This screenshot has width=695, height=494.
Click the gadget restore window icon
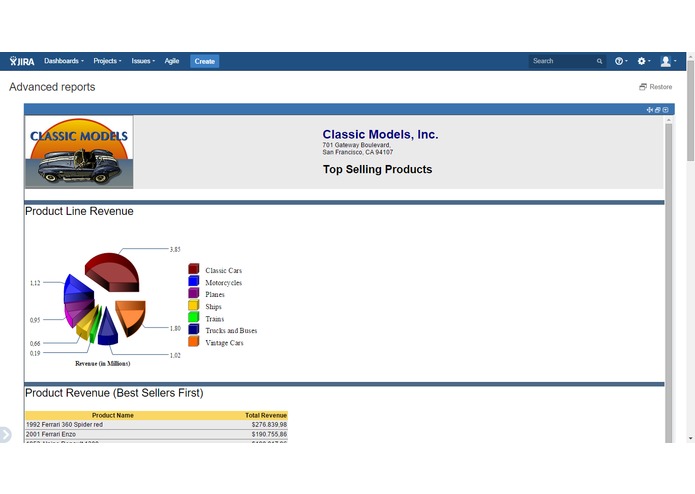coord(658,110)
